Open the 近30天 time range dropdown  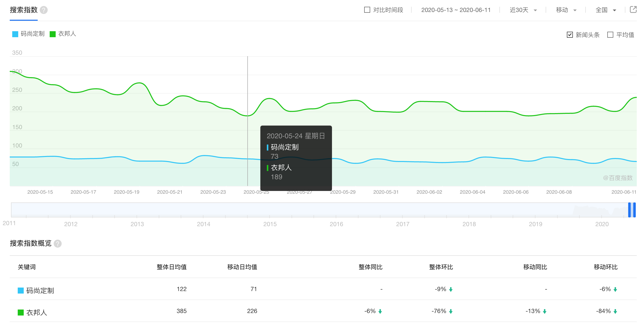click(x=523, y=10)
